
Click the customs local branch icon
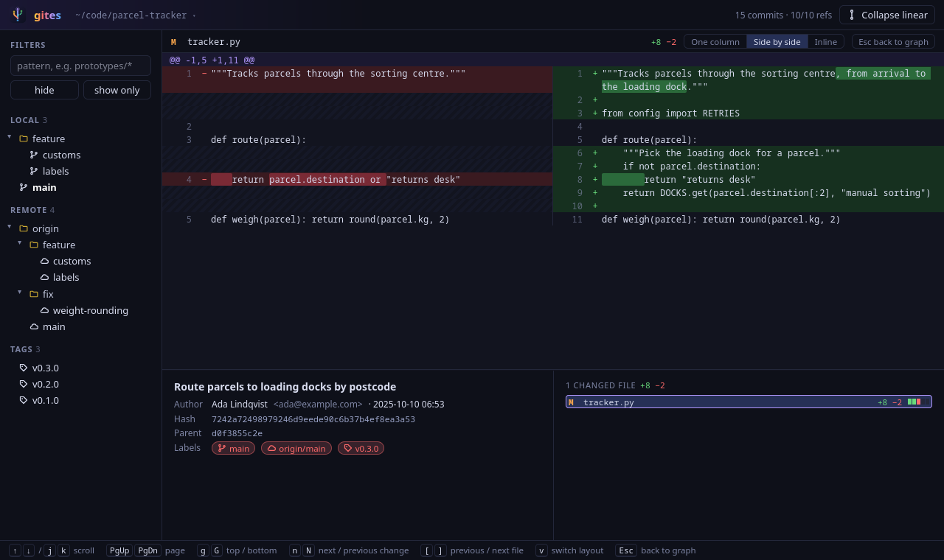coord(34,155)
